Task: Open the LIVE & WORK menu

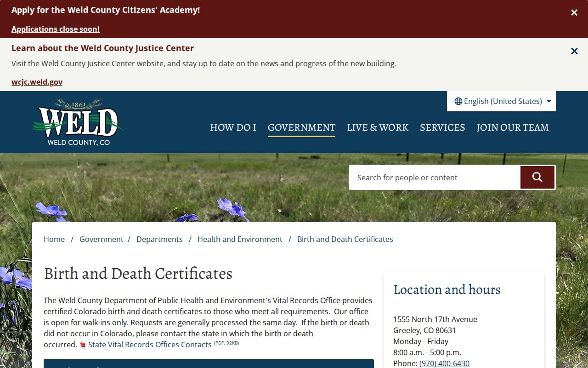Action: [x=378, y=127]
